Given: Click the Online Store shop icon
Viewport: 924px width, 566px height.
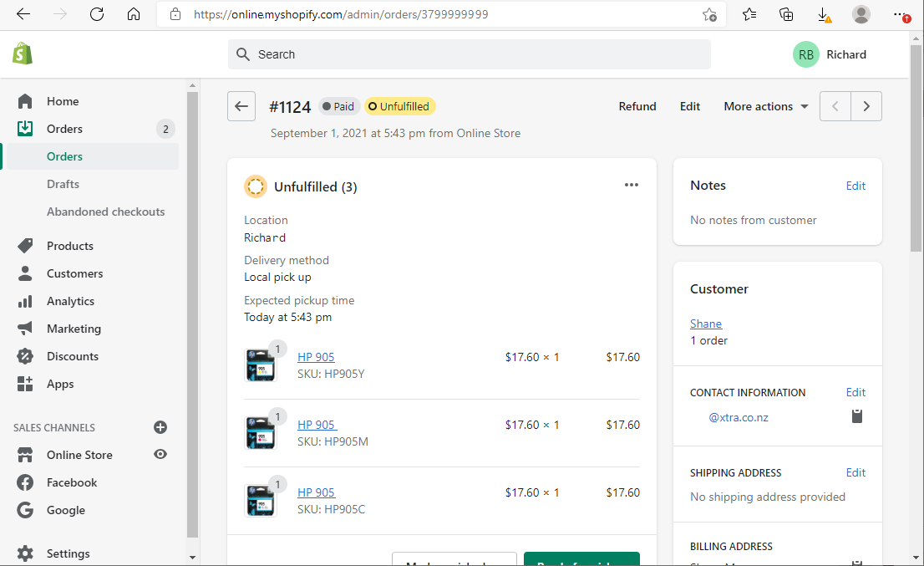Looking at the screenshot, I should coord(25,455).
